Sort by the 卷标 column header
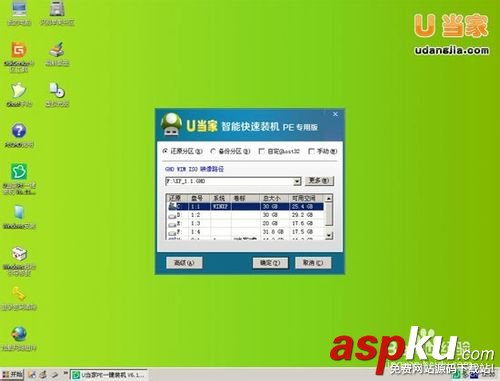Image resolution: width=500 pixels, height=381 pixels. click(245, 198)
